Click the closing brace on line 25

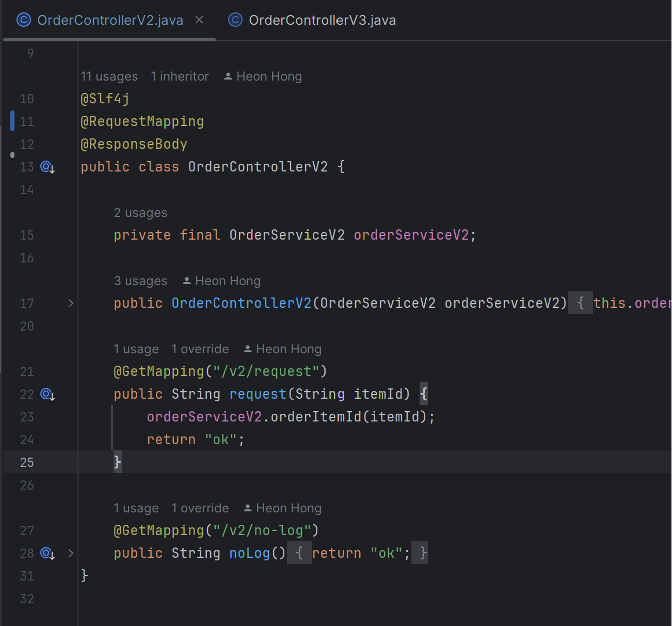point(118,462)
